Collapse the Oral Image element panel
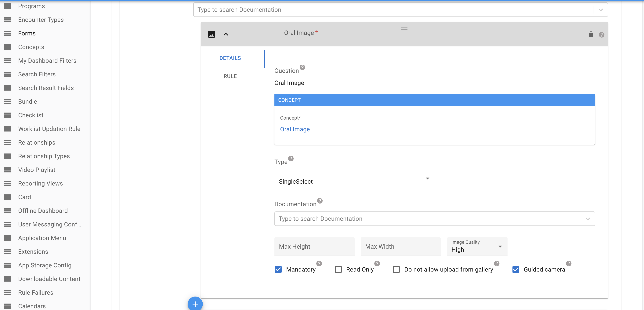The image size is (644, 310). 226,34
